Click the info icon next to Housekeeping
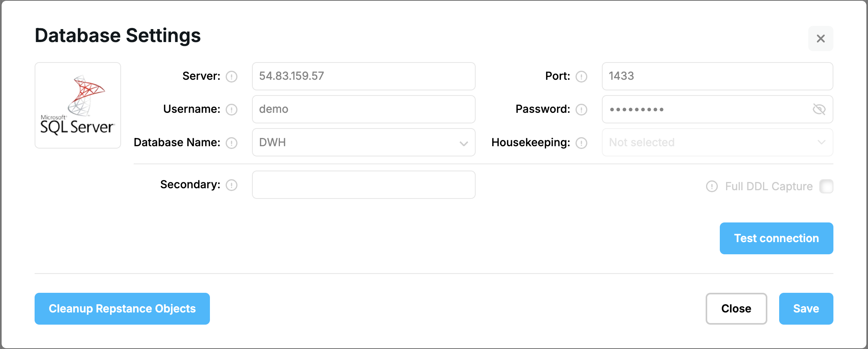 [x=581, y=143]
